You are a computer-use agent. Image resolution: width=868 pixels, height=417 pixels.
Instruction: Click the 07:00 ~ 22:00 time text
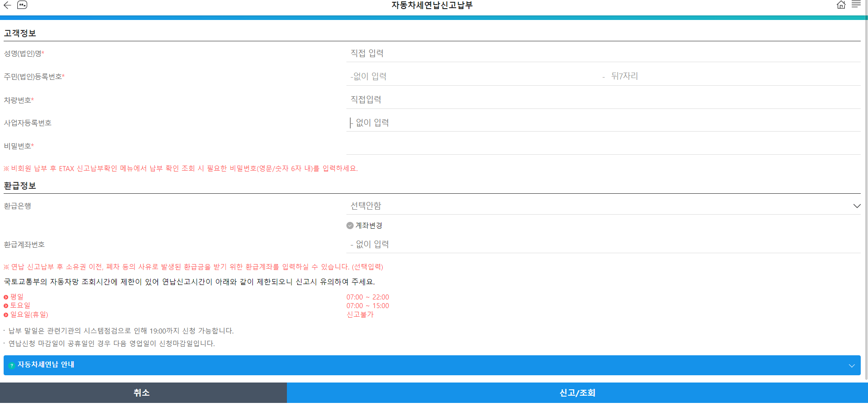(368, 297)
